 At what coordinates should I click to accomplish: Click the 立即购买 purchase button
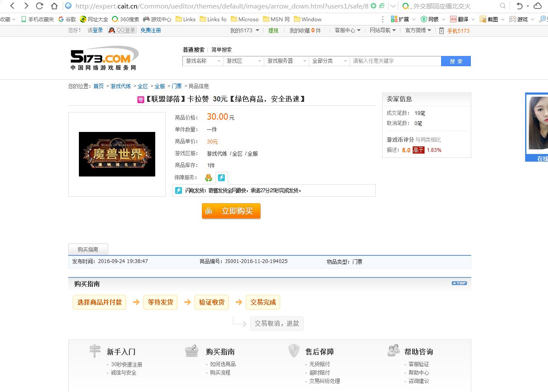[x=231, y=211]
